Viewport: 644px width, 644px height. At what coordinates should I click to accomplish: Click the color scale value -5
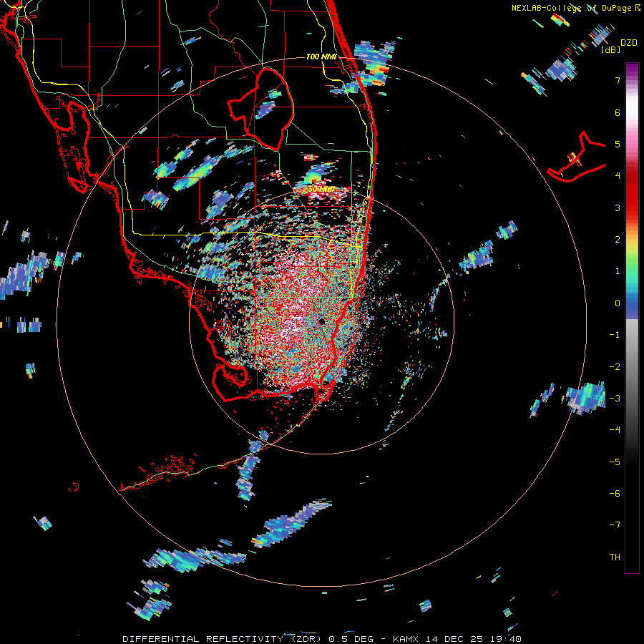coord(615,462)
